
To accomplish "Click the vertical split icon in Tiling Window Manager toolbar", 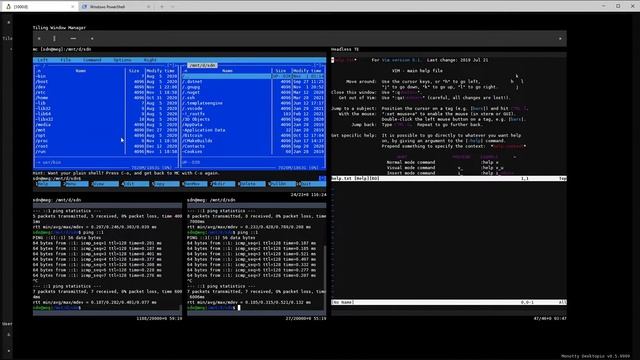I will [54, 38].
